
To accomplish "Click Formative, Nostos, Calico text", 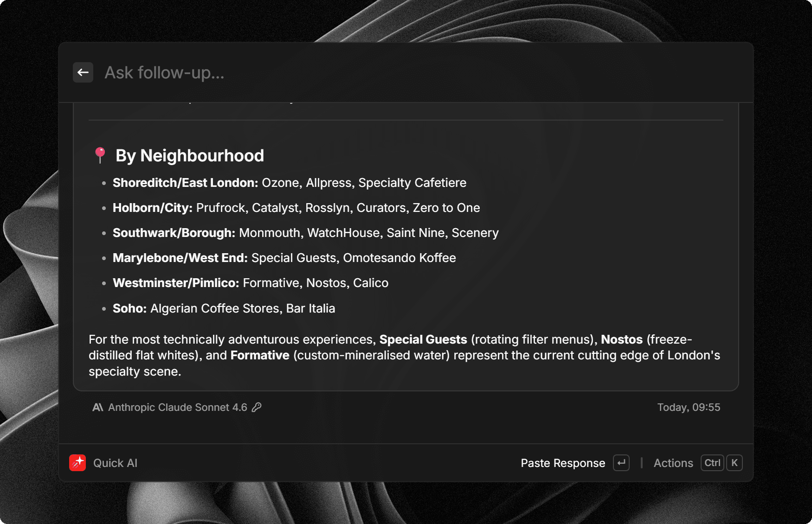I will (316, 283).
